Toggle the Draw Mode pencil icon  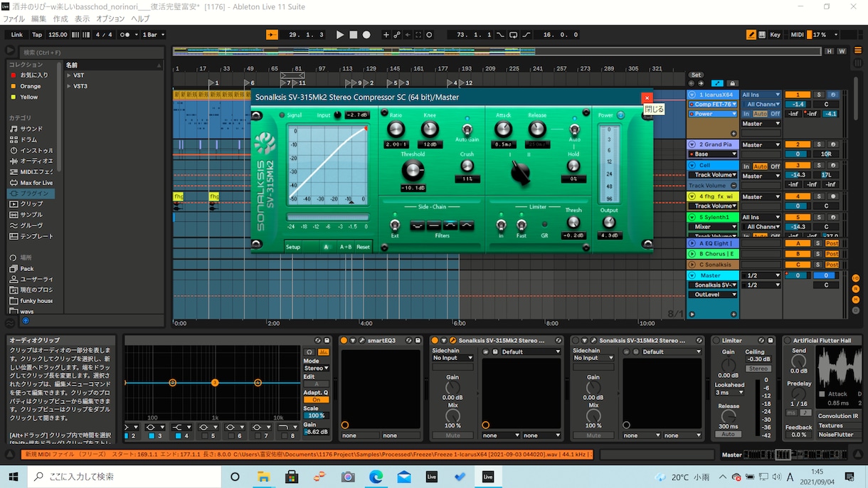click(x=751, y=34)
